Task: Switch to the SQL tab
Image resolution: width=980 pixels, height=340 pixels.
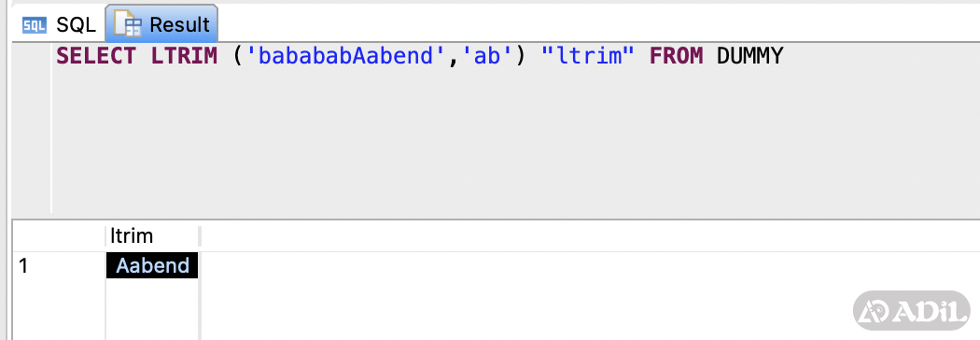Action: pos(58,25)
